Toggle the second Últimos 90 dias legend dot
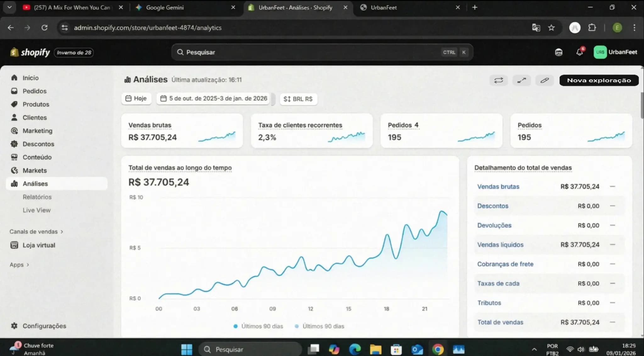 tap(297, 326)
